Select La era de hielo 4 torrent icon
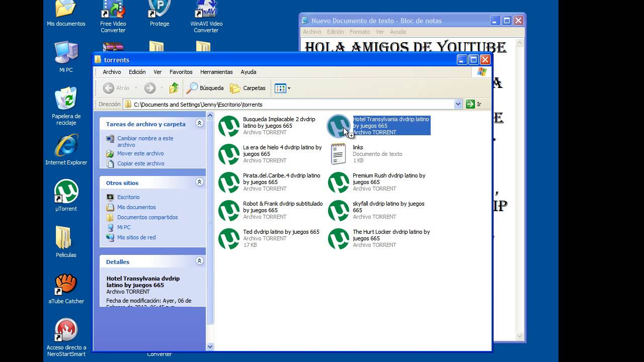644x362 pixels. click(229, 154)
